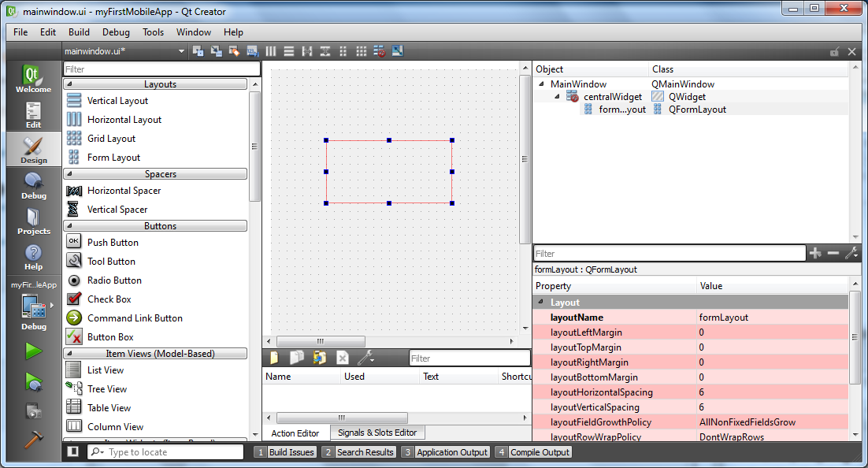Click the Type to locate search field
The height and width of the screenshot is (468, 868).
(165, 452)
